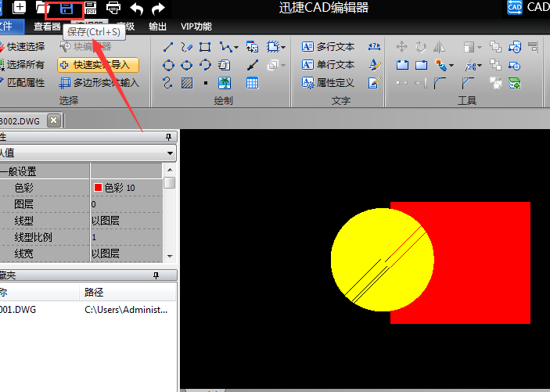The image size is (550, 392).
Task: Select the Arc drawing tool
Action: pos(205,65)
